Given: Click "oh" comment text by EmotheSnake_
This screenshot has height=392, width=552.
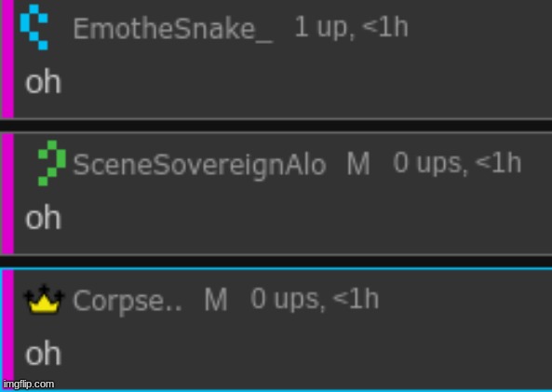Looking at the screenshot, I should tap(44, 82).
